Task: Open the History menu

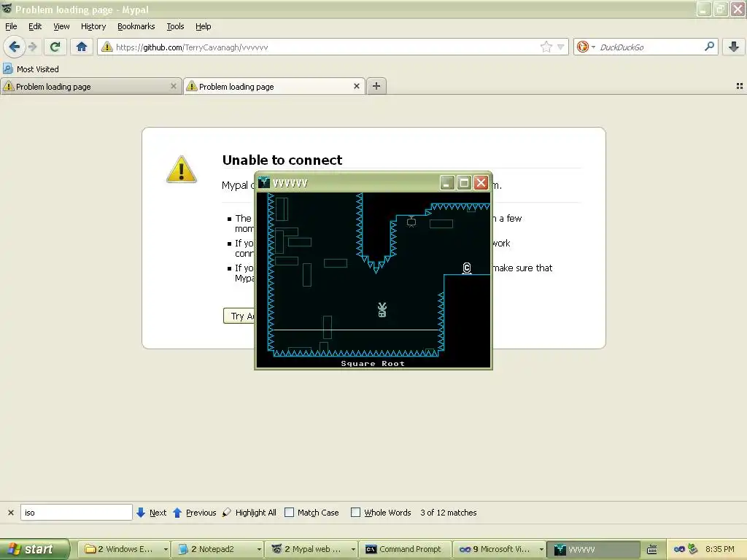Action: coord(93,26)
